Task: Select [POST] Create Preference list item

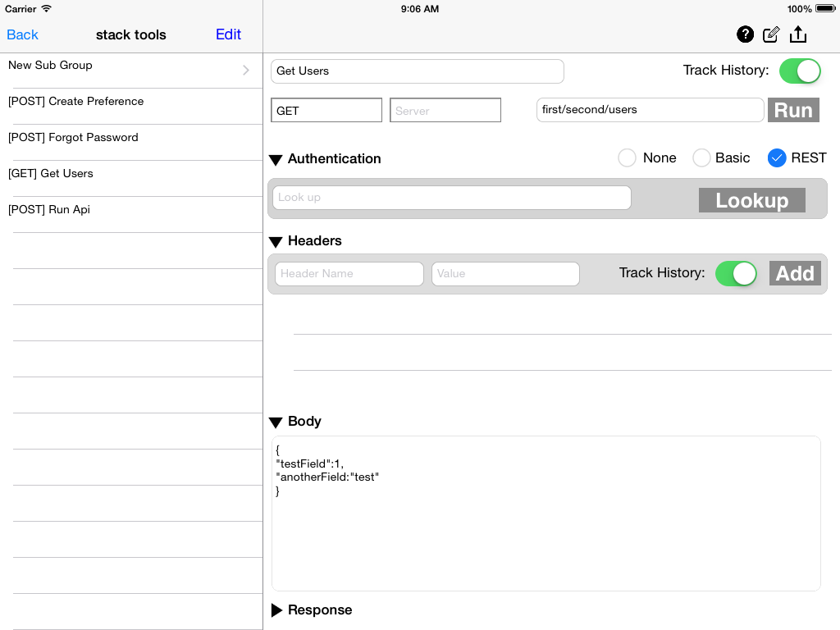Action: (x=131, y=106)
